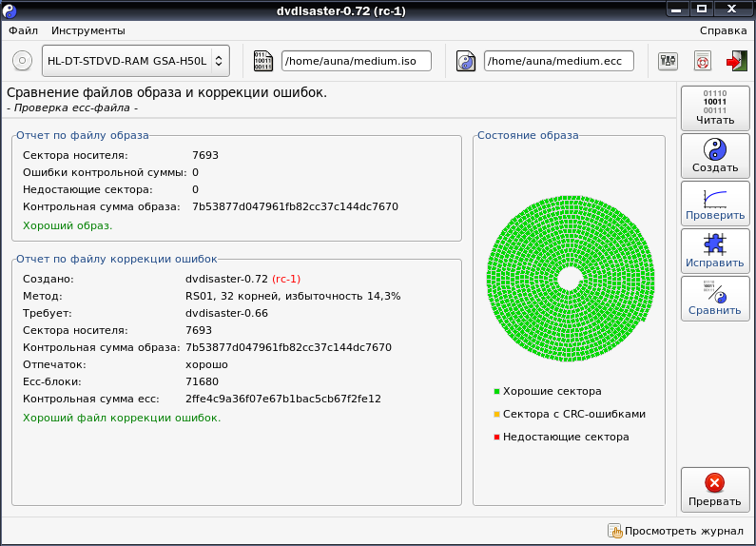Click the green Хорошие сектора legend swatch
This screenshot has height=546, width=756.
point(496,391)
